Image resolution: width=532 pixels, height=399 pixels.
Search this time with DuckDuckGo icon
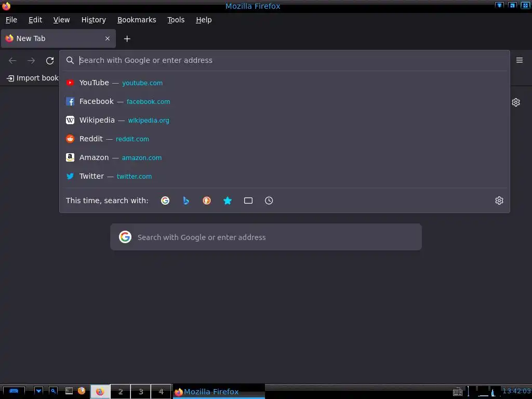[x=207, y=201]
